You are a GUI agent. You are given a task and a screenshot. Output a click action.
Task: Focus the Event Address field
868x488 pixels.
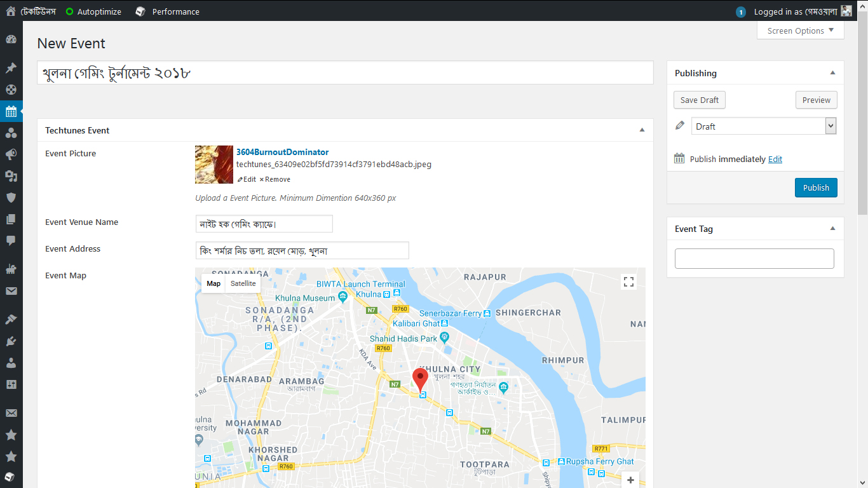coord(302,250)
